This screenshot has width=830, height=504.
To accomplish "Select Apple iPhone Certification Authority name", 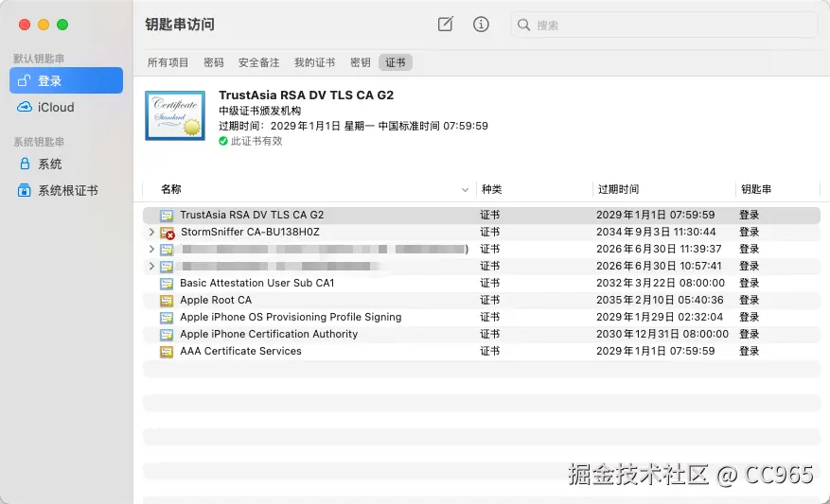I will point(269,334).
